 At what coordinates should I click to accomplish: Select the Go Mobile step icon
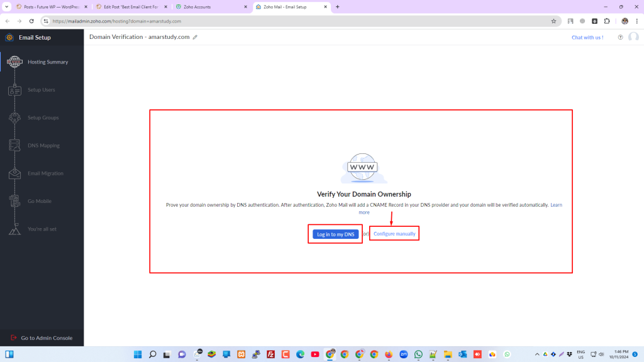point(15,201)
